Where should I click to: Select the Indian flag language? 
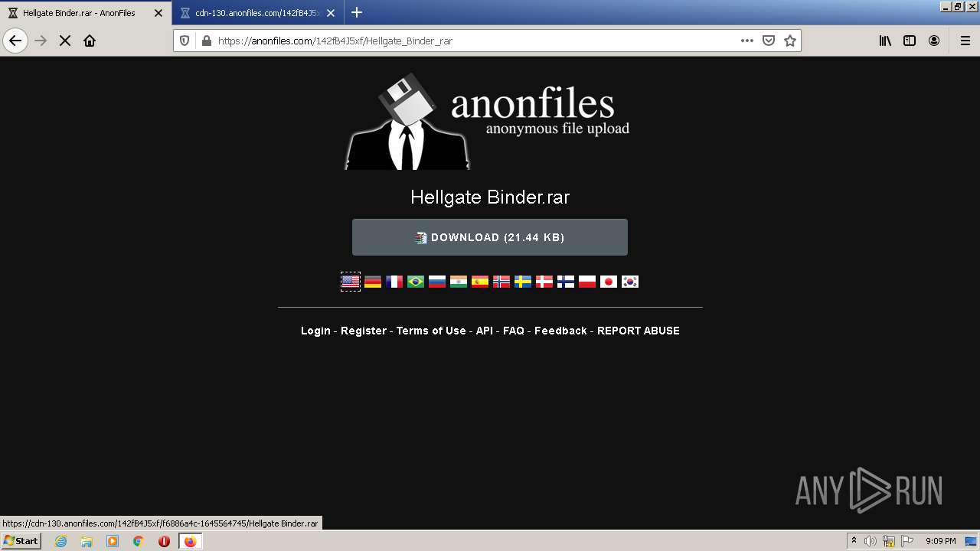pos(459,282)
